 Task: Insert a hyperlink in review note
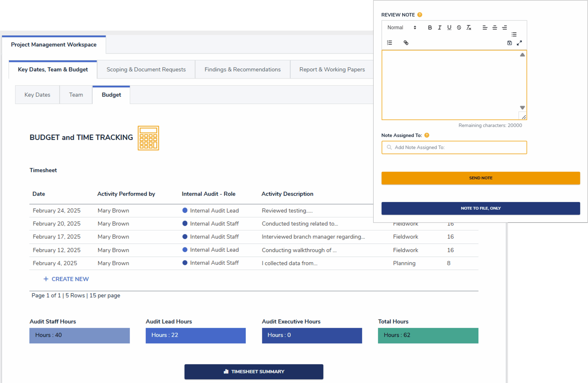[x=406, y=43]
